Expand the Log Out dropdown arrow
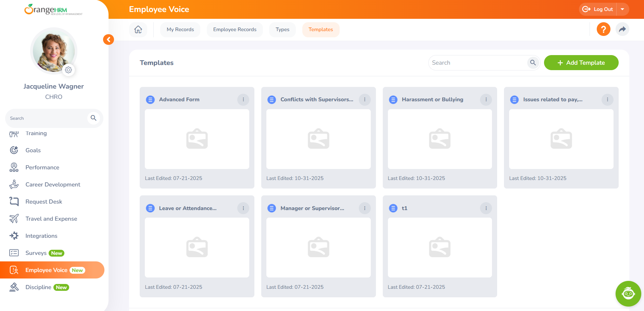The image size is (644, 311). point(622,9)
